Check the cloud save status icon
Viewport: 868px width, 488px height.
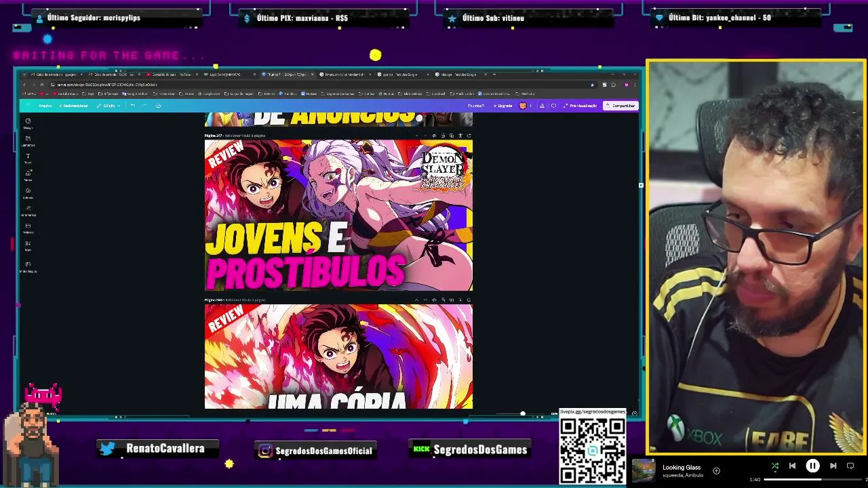point(158,106)
